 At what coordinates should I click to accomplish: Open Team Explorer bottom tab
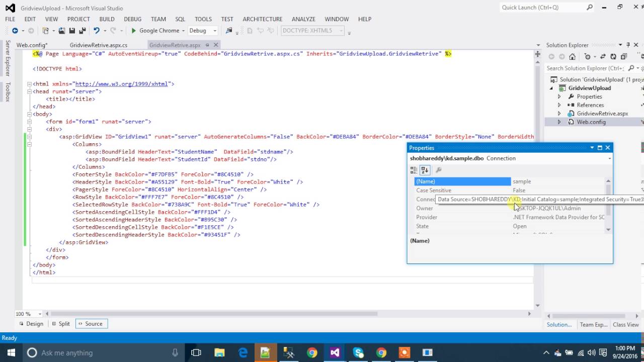pyautogui.click(x=593, y=325)
